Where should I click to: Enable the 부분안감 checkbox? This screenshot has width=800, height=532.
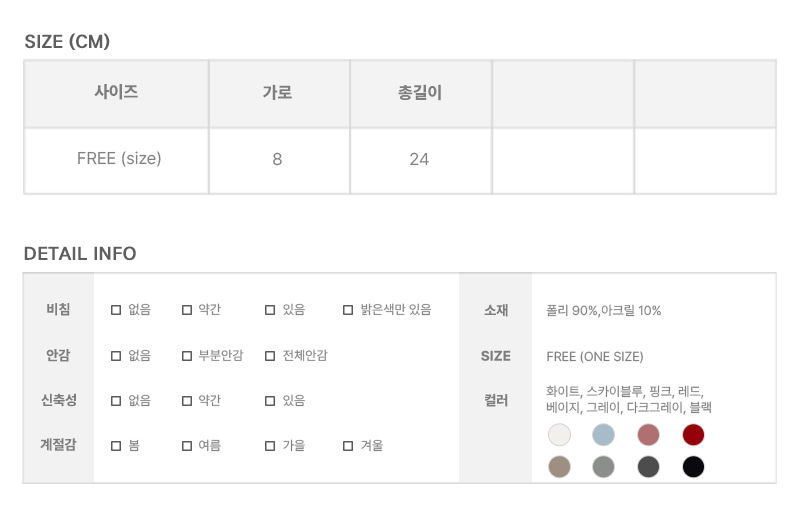coord(187,355)
